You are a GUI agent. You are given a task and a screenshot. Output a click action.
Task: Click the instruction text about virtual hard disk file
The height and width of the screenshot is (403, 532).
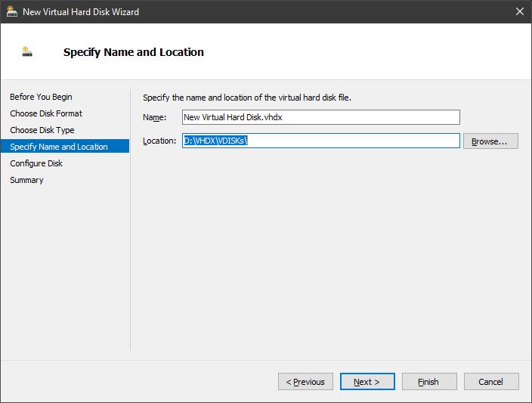(x=247, y=98)
